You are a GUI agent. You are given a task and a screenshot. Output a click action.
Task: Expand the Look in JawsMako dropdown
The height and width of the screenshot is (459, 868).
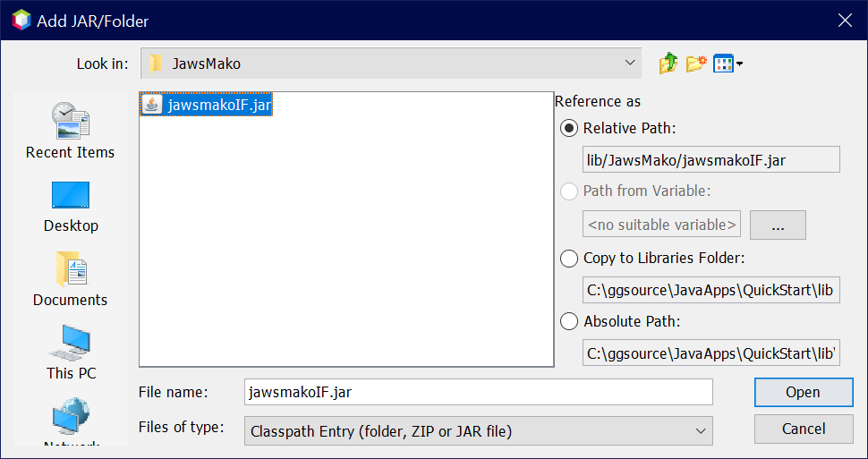point(390,64)
